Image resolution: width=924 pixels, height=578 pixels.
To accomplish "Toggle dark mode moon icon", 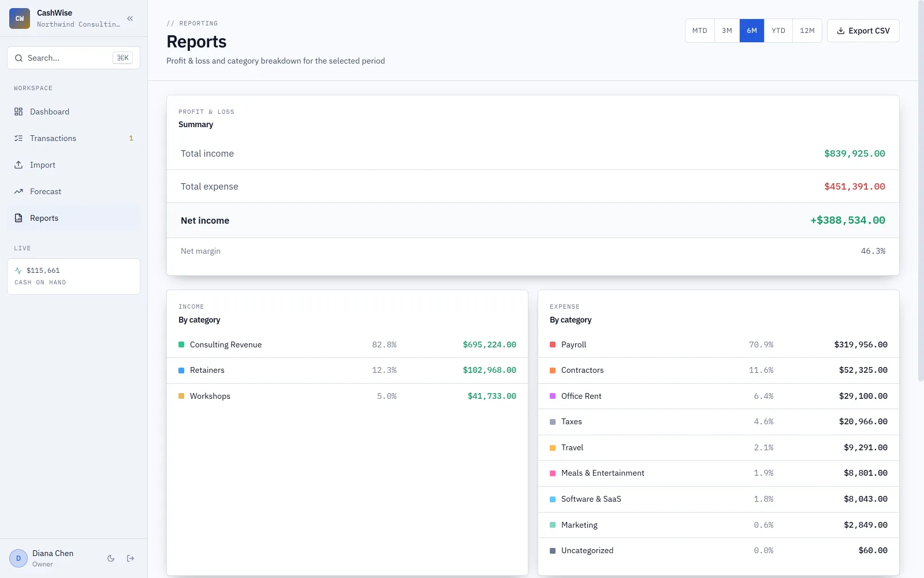I will tap(111, 558).
